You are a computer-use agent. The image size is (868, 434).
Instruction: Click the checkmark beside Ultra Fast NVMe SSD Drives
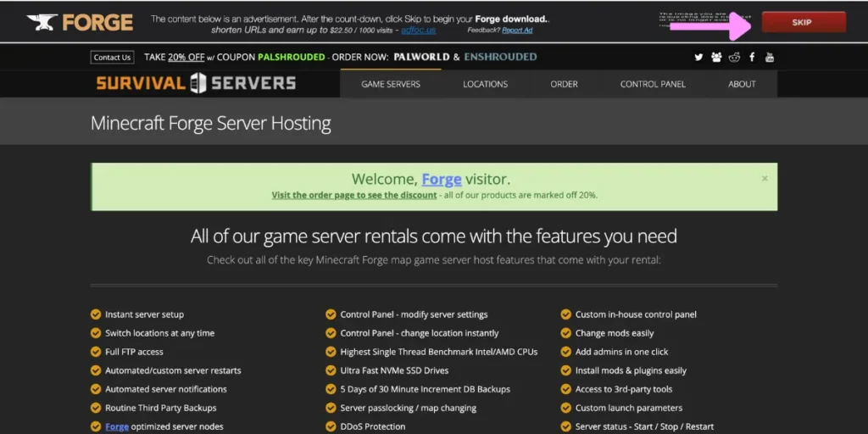pos(331,370)
